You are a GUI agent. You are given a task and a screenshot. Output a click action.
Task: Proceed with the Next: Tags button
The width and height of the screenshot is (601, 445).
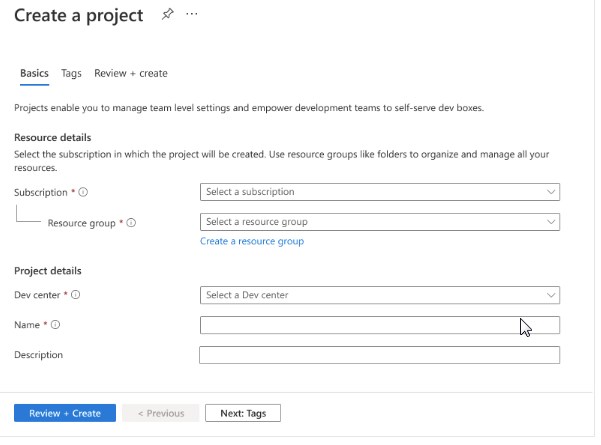tap(243, 413)
